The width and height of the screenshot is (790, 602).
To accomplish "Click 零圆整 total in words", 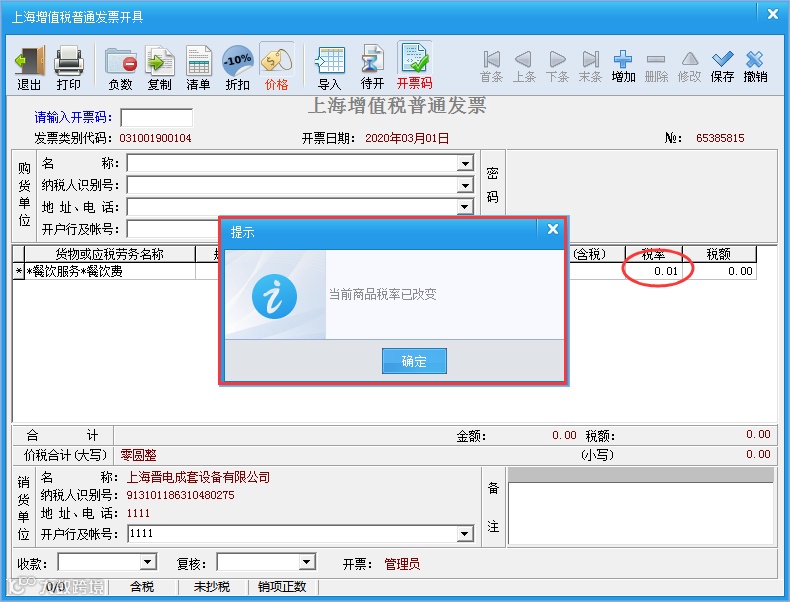I will point(139,455).
